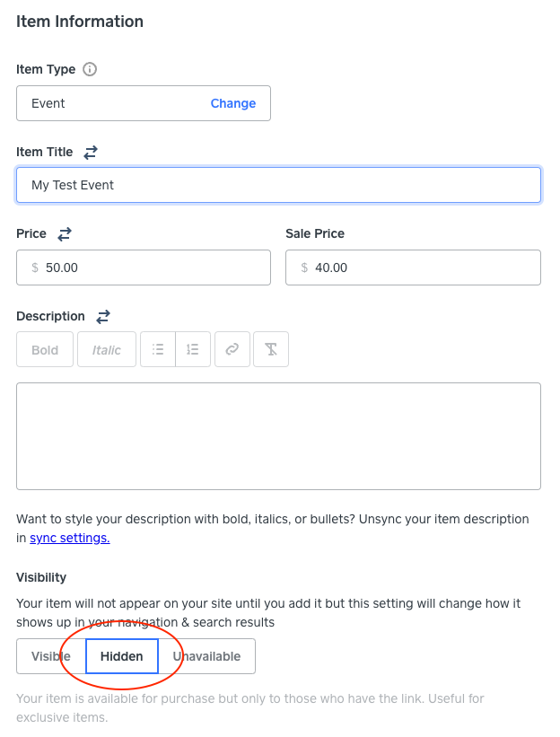
Task: Click the Price field showing 50.00
Action: click(144, 268)
